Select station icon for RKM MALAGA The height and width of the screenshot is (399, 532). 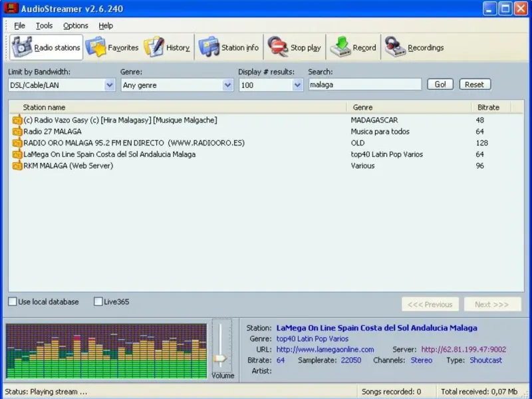[x=17, y=166]
